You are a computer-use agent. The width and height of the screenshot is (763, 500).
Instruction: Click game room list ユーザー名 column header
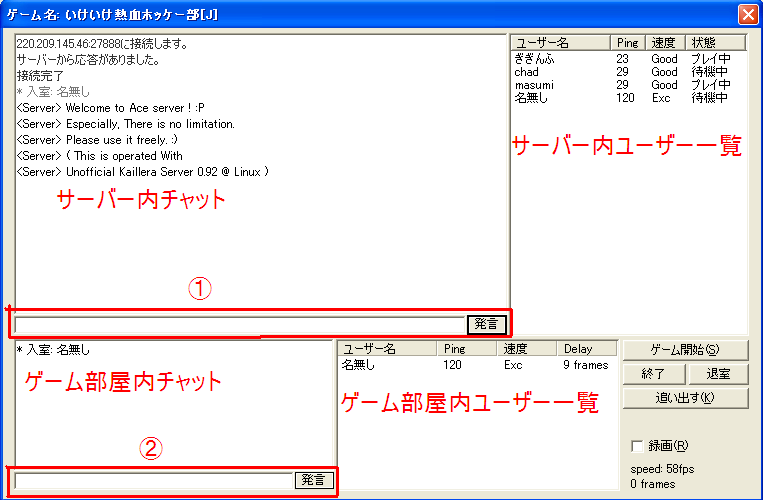386,349
